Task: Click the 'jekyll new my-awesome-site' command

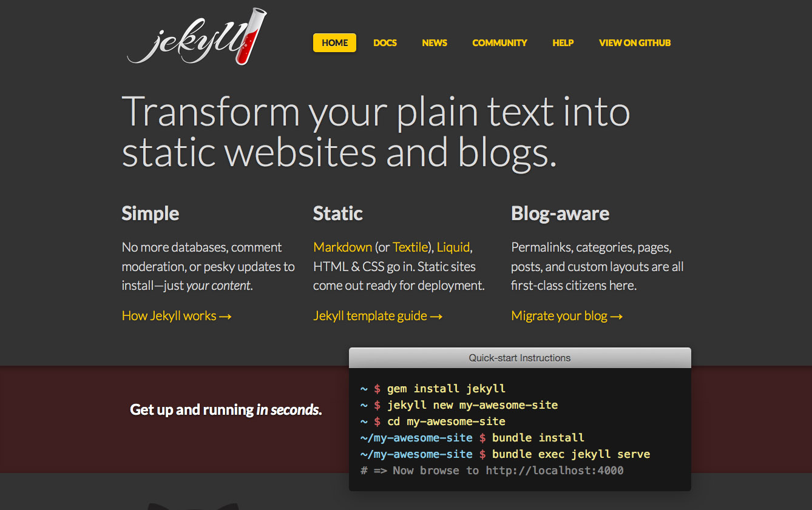Action: pos(459,405)
